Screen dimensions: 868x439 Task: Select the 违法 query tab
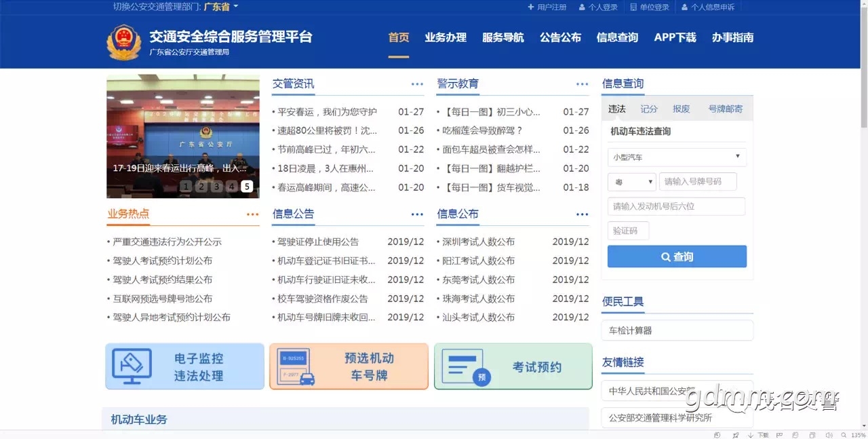pyautogui.click(x=617, y=109)
